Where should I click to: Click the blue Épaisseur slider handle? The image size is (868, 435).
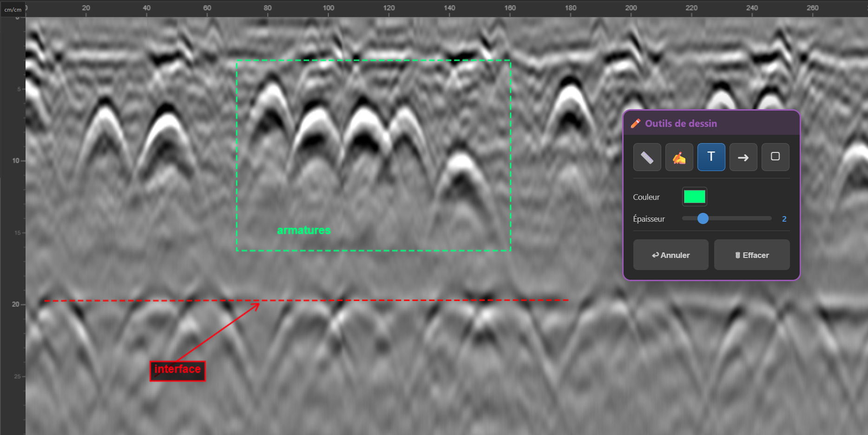pos(703,218)
